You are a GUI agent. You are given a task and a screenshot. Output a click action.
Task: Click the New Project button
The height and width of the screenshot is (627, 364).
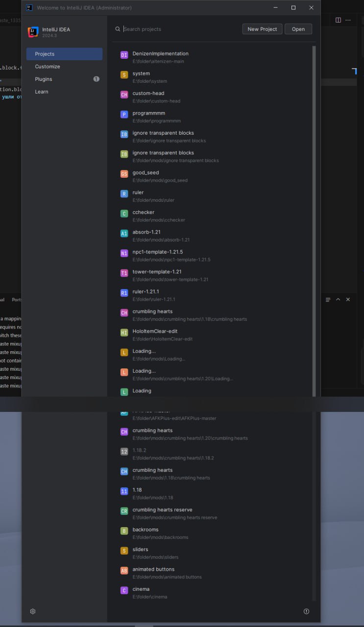coord(262,29)
